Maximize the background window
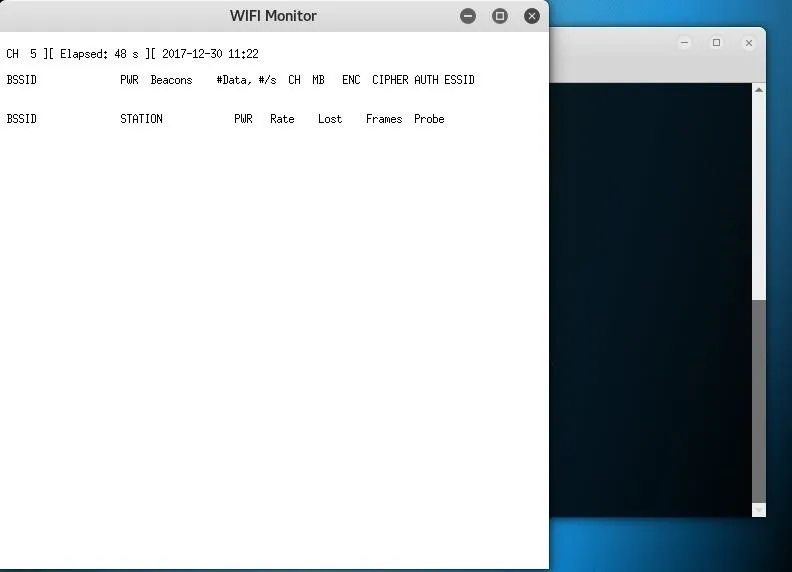The image size is (792, 572). [716, 43]
